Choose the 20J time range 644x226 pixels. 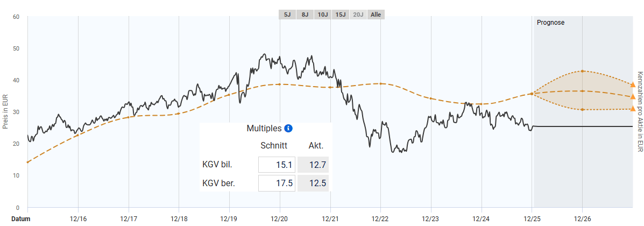click(358, 15)
